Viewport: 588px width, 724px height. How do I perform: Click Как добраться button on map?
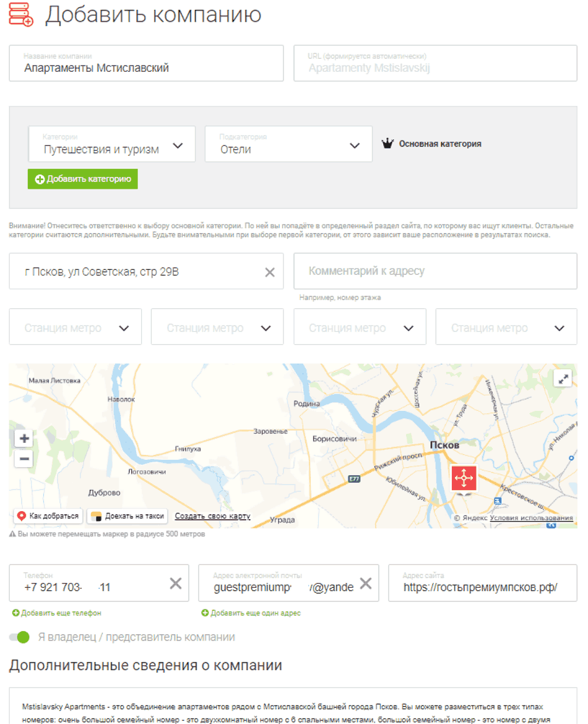[48, 515]
